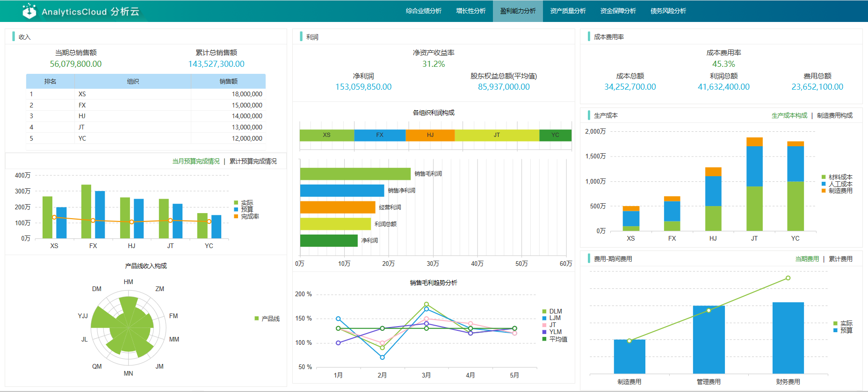Screen dimensions: 868x392
Task: Click the 利润总额 yellow bar
Action: pyautogui.click(x=335, y=224)
